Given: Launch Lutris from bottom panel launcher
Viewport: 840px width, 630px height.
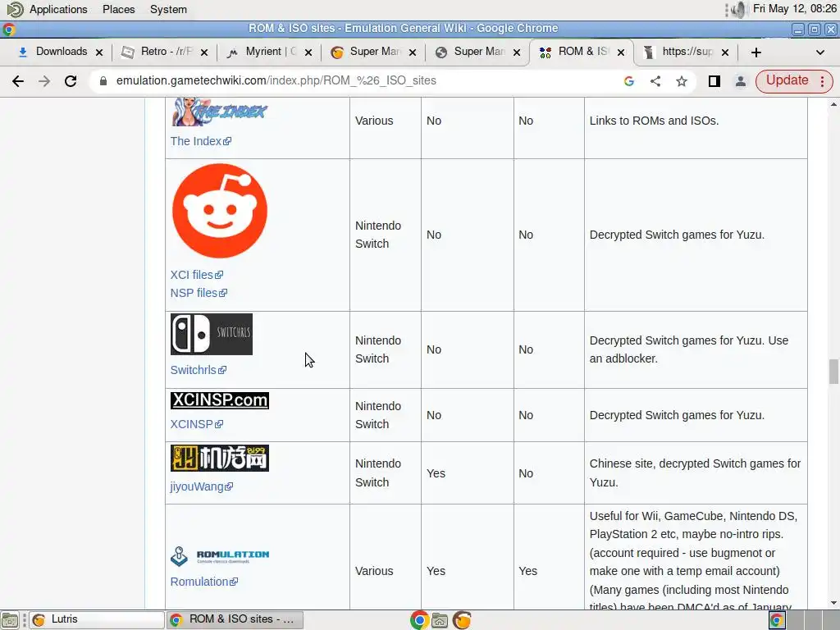Looking at the screenshot, I should 462,620.
